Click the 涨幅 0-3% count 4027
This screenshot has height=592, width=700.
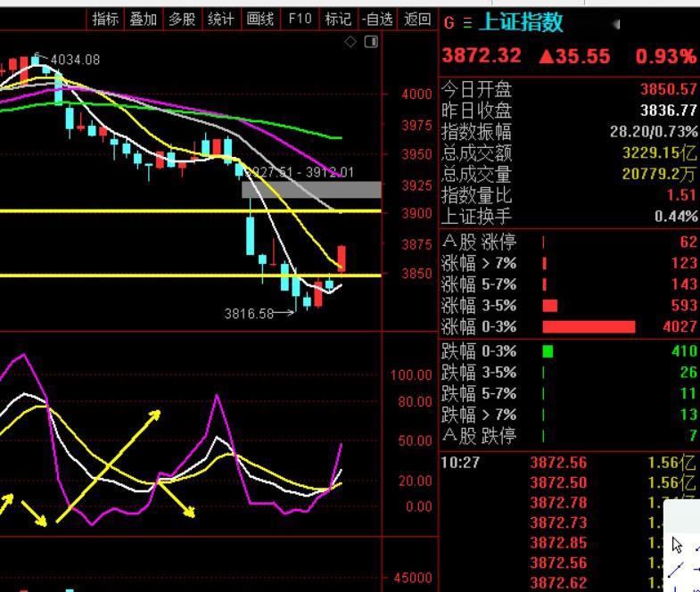pos(679,327)
